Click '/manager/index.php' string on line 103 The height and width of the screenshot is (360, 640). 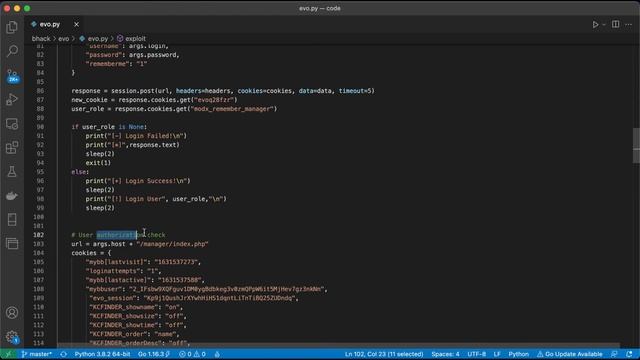[x=172, y=244]
